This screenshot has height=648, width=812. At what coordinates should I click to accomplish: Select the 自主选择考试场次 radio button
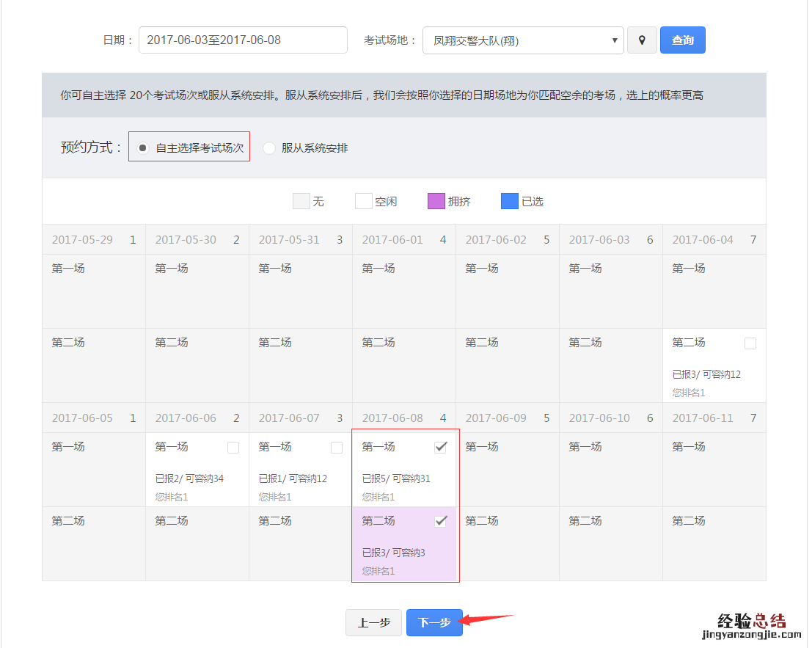[143, 148]
